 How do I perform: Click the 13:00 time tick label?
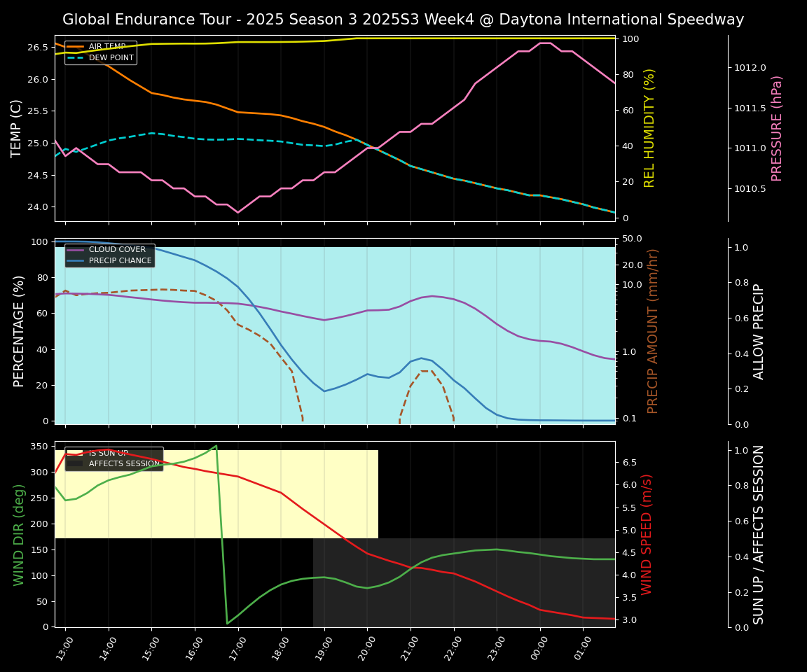63,648
